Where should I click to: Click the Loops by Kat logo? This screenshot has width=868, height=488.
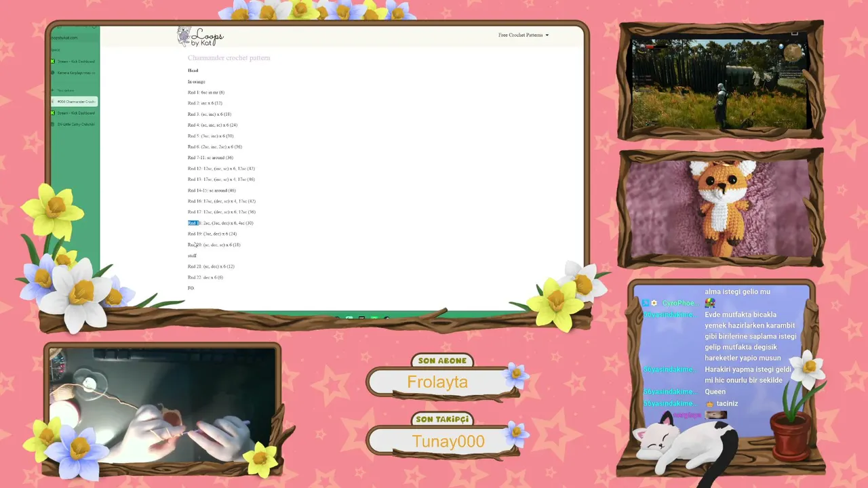point(201,37)
